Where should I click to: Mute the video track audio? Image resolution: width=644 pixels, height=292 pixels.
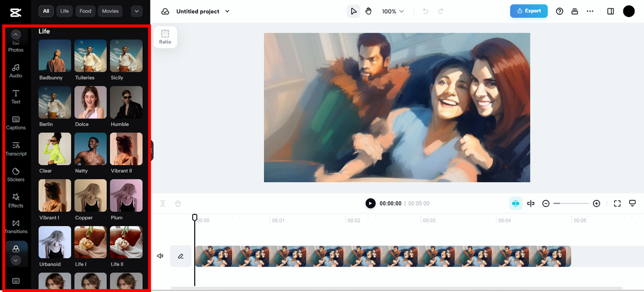[x=160, y=256]
